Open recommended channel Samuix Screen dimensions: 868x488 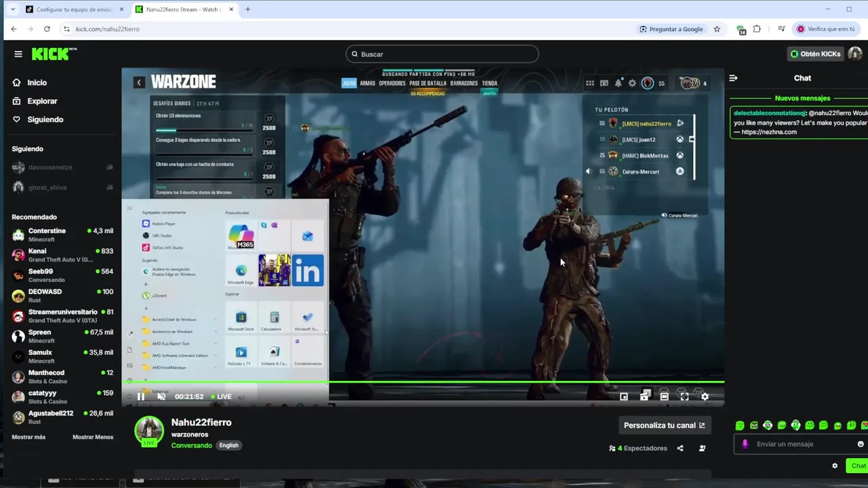62,357
